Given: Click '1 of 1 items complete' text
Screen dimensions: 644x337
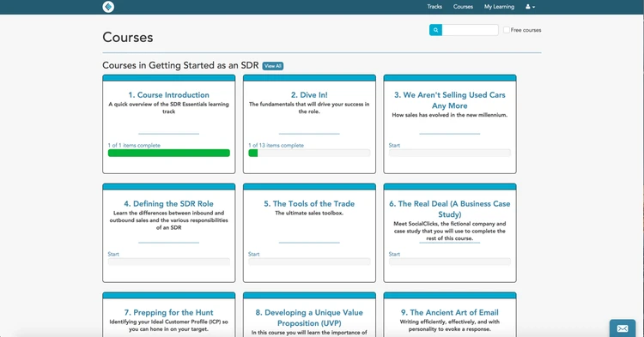Looking at the screenshot, I should coord(134,146).
